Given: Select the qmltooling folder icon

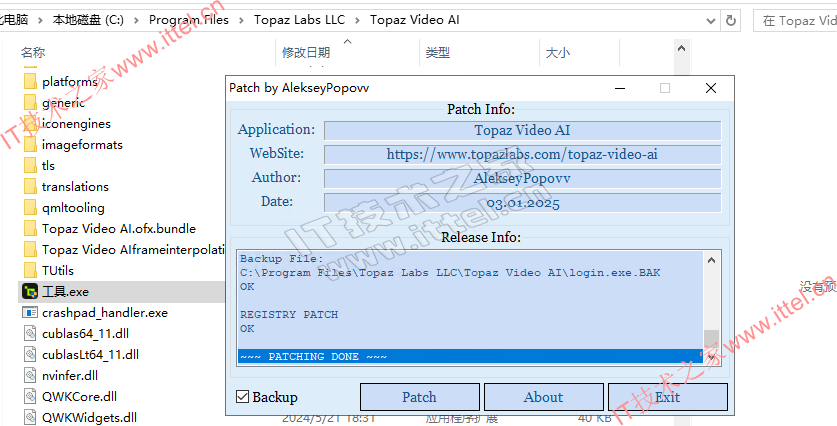Looking at the screenshot, I should pos(30,208).
